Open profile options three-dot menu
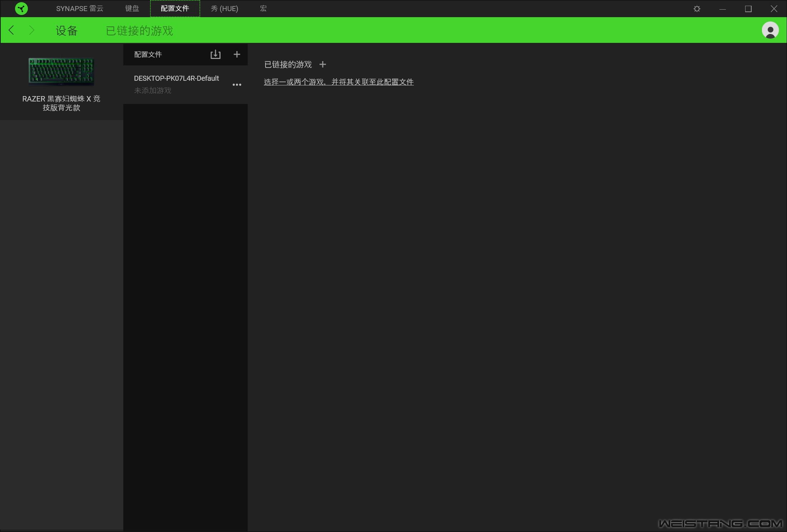This screenshot has height=532, width=787. click(237, 85)
